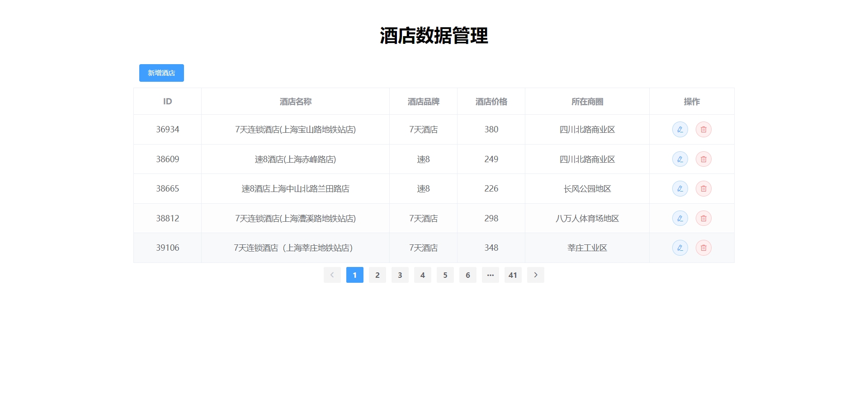Open page 6 in pagination
The image size is (868, 393).
pos(468,275)
